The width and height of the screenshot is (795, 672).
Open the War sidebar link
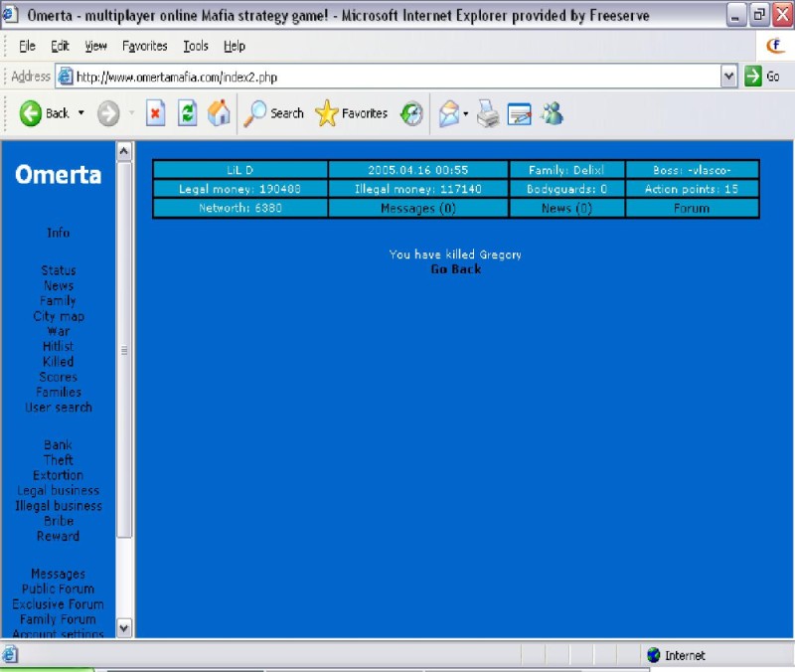[x=59, y=331]
